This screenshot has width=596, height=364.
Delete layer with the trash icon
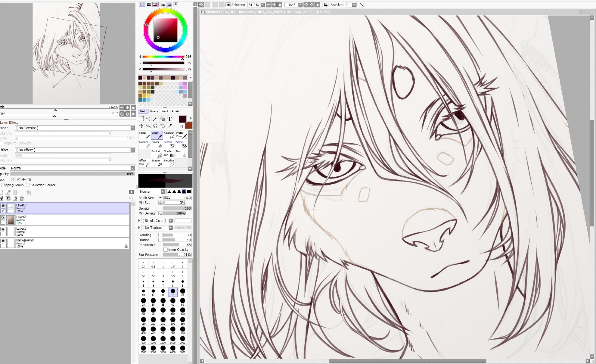[x=21, y=198]
